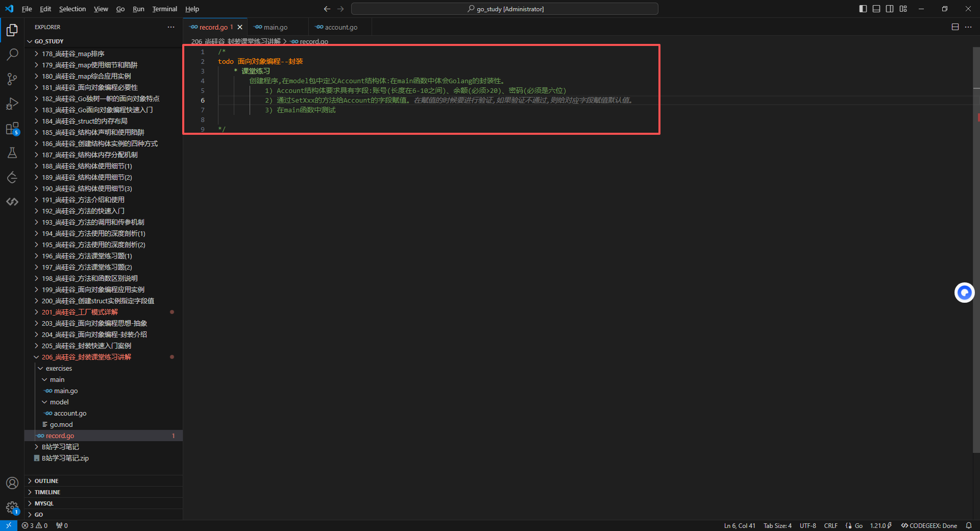Open the Extensions view icon

(12, 128)
